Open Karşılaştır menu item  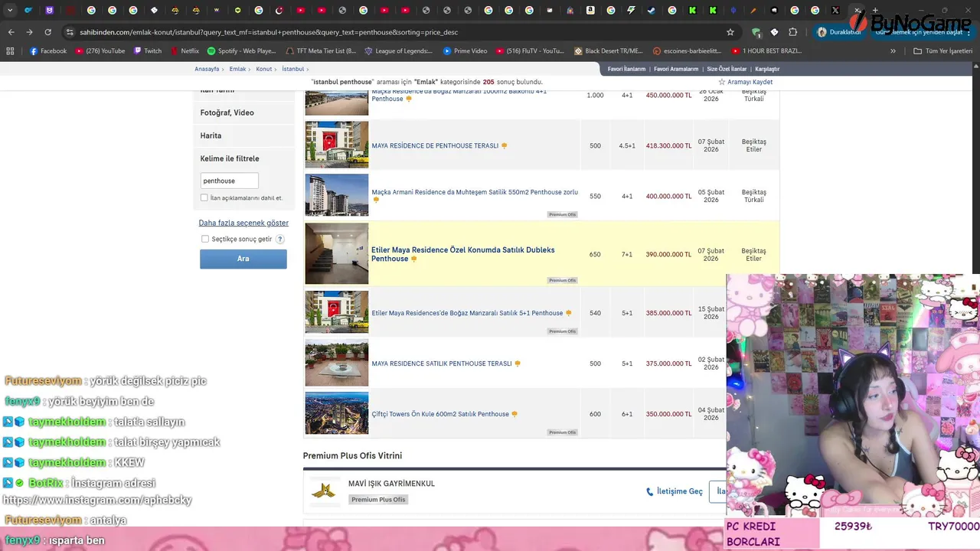[767, 69]
